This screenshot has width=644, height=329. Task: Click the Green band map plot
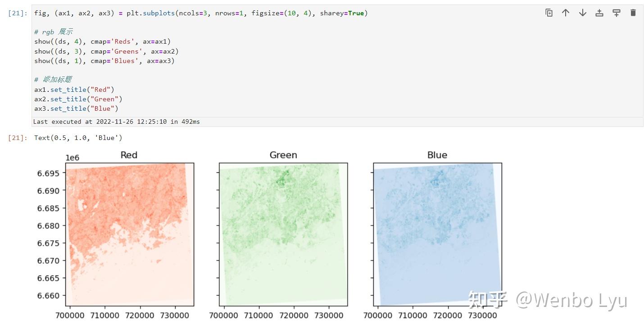click(284, 234)
